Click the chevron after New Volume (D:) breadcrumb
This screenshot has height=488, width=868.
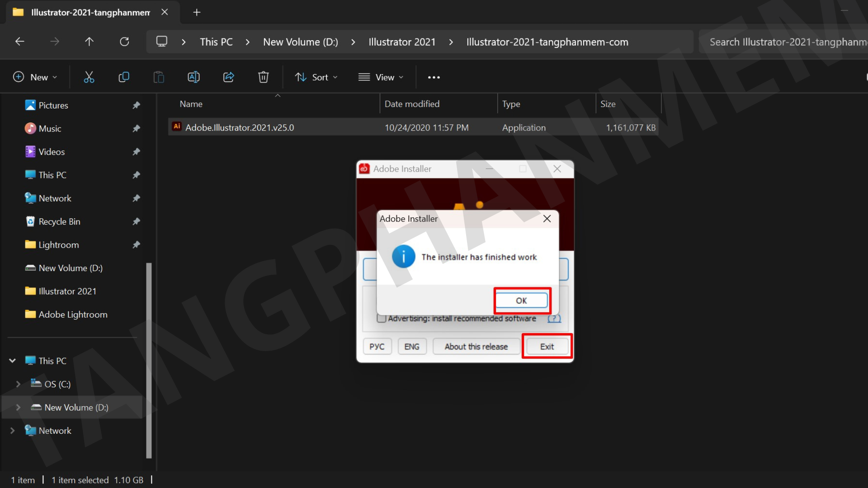[x=353, y=42]
